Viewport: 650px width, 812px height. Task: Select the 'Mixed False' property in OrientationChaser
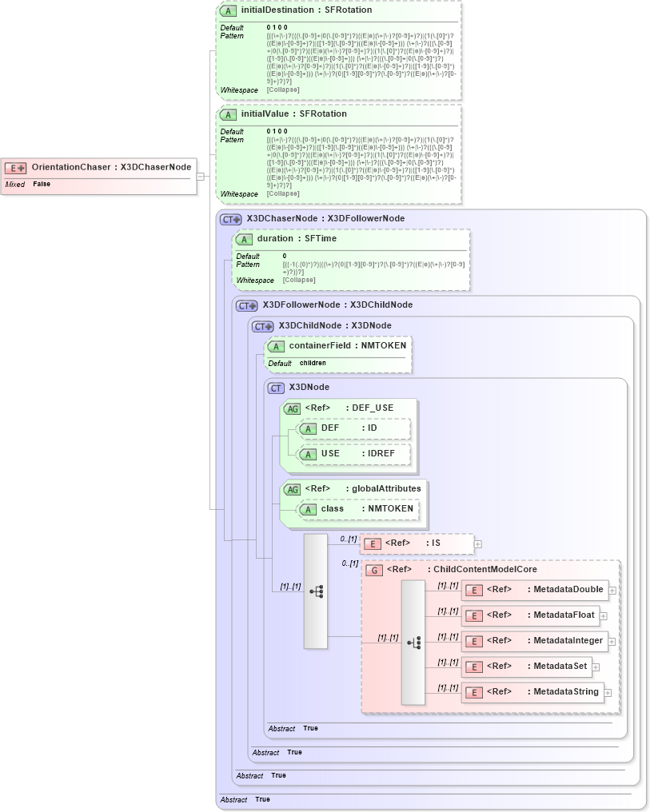point(28,185)
